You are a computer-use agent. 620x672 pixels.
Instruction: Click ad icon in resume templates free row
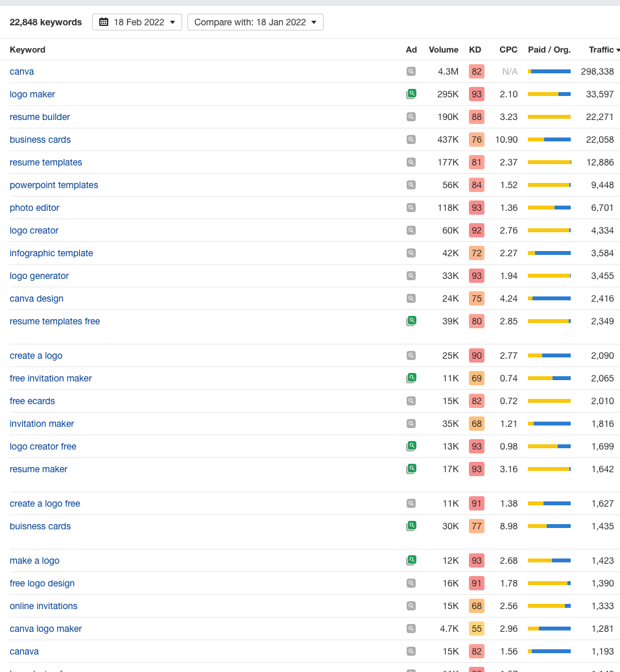click(411, 321)
